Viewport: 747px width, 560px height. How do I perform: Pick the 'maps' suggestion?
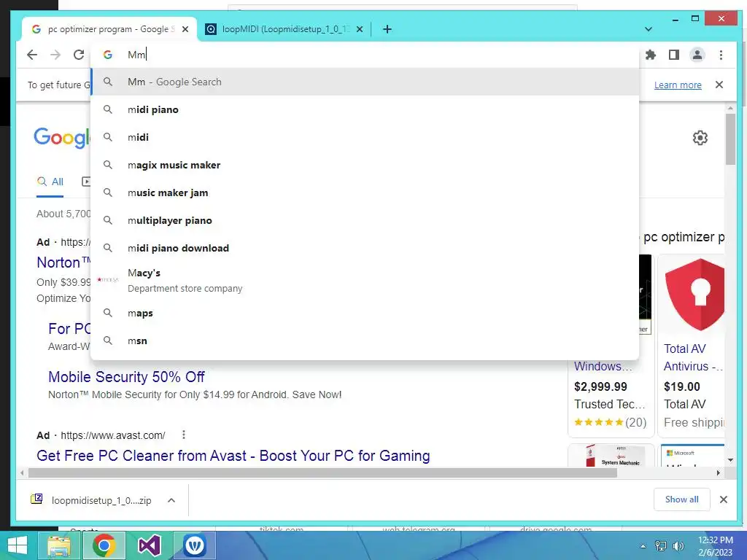[x=365, y=313]
